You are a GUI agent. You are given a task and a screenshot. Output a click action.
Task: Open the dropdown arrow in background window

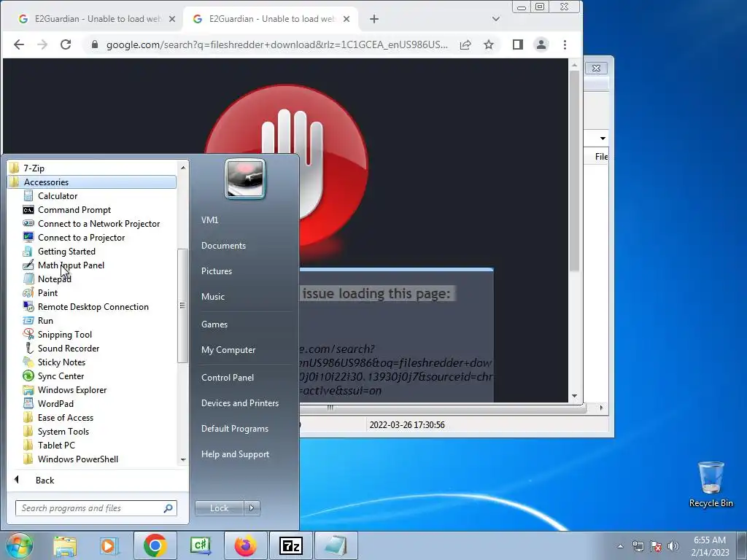(603, 138)
